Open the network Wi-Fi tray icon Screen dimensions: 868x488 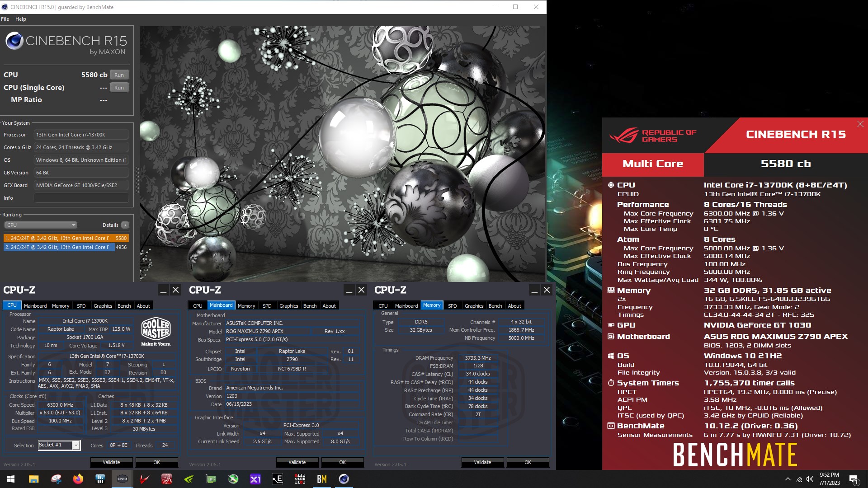[799, 479]
